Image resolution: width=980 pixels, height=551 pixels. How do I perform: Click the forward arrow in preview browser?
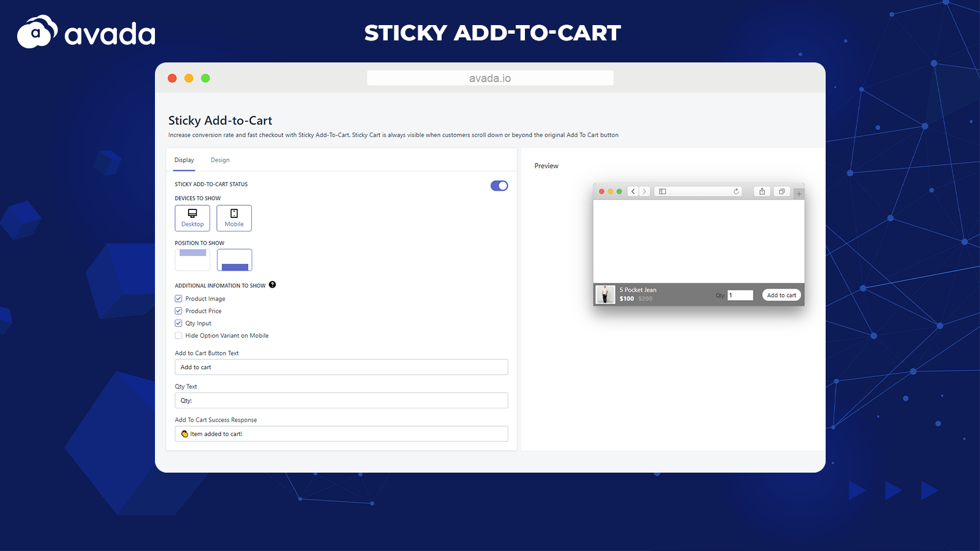click(x=644, y=192)
